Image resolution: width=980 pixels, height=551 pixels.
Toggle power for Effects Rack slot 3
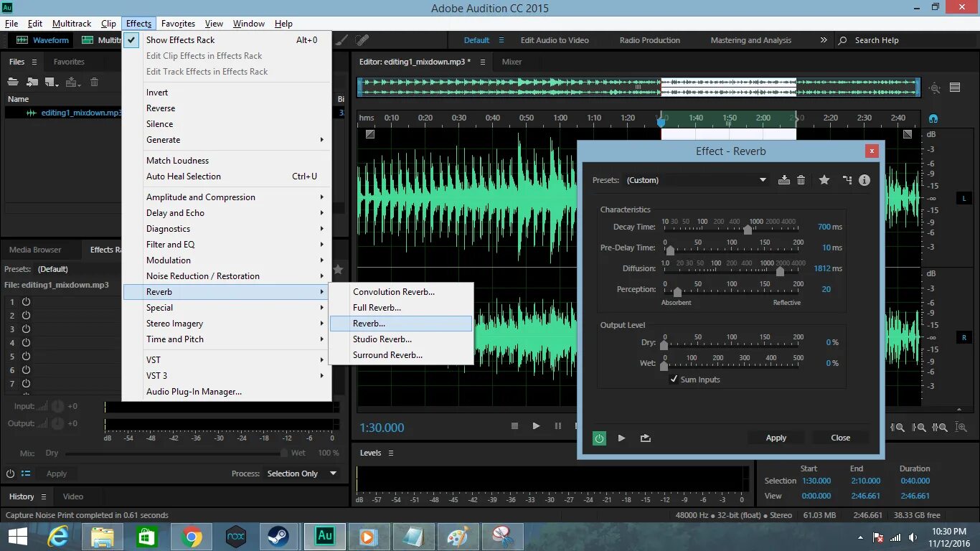pos(27,329)
